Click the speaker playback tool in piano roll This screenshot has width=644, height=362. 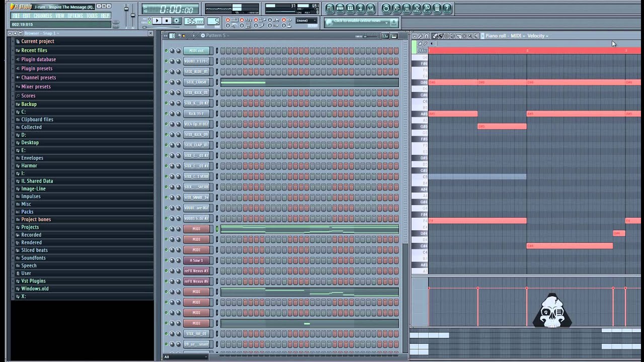[x=476, y=36]
